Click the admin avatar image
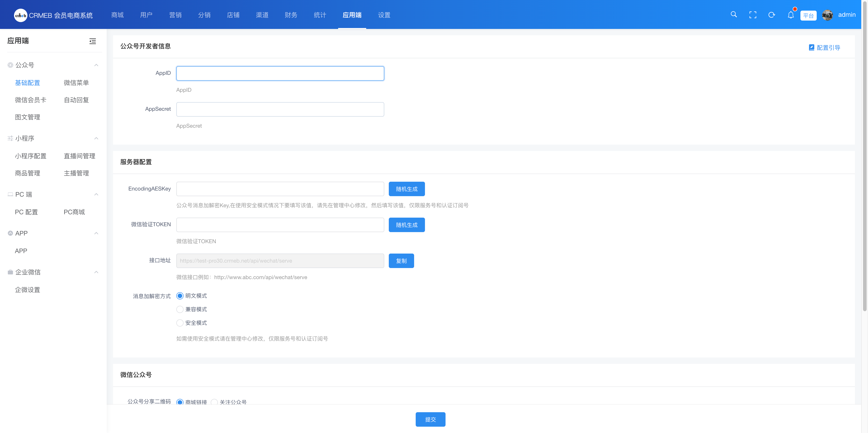 [x=827, y=15]
